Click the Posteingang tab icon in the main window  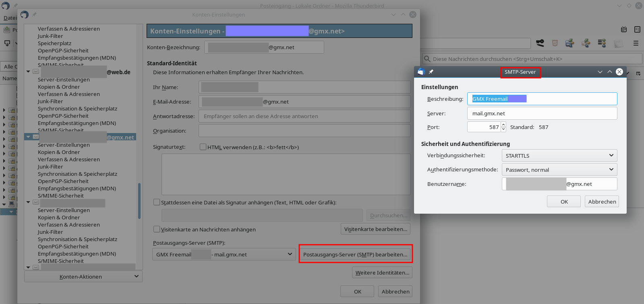[x=7, y=30]
